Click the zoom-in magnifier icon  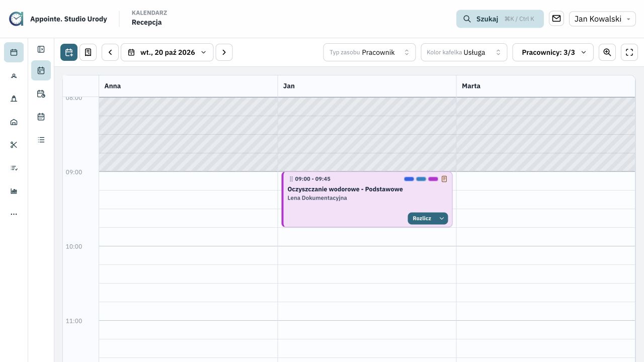point(607,52)
